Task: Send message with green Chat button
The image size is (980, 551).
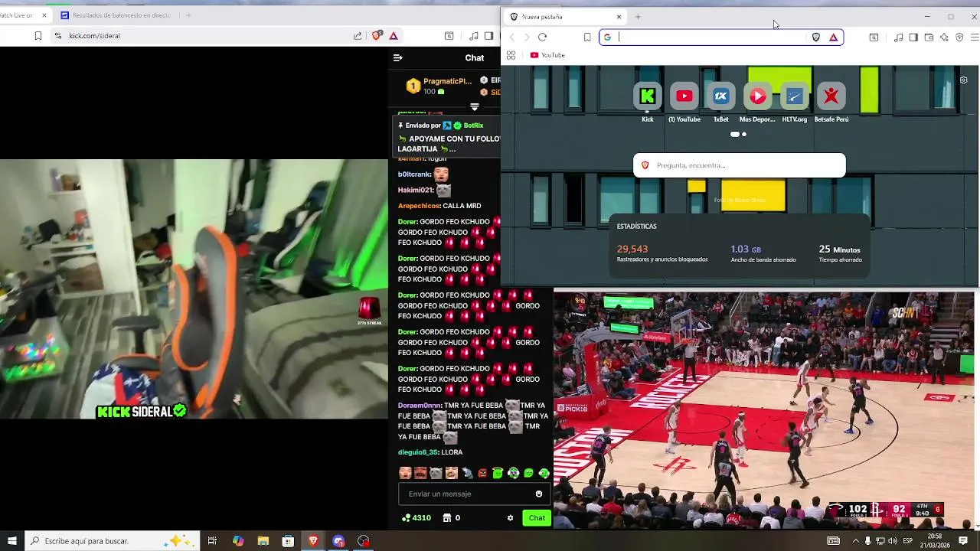Action: [x=537, y=518]
